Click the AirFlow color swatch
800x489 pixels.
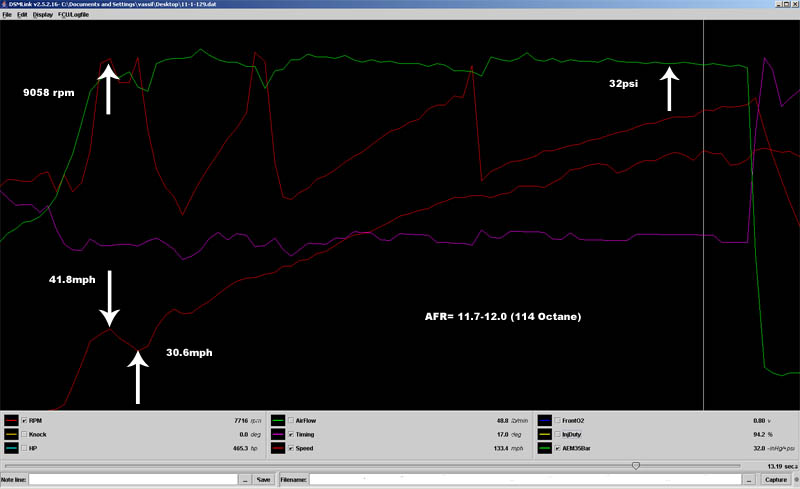(x=279, y=421)
